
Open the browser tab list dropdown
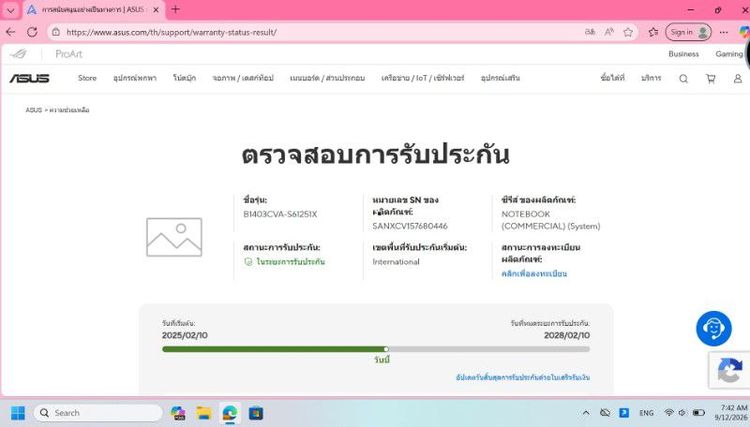10,10
